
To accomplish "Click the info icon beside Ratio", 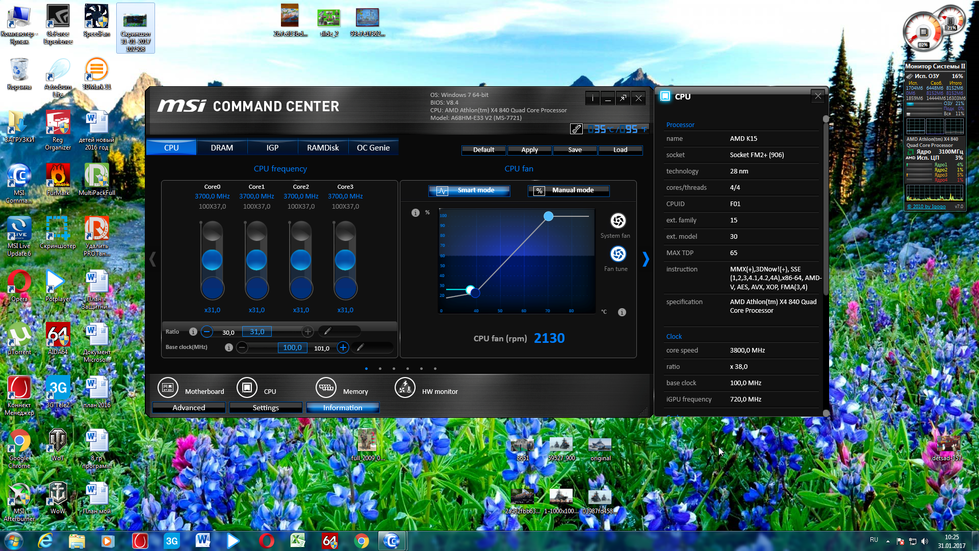I will tap(193, 331).
